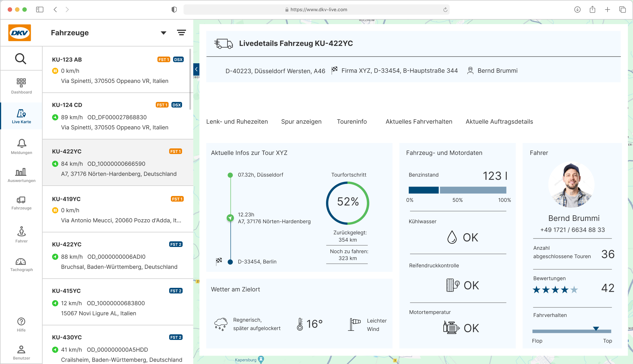Screen dimensions: 633x364
Task: Click the paused status icon of KU-123 AB
Action: 55,71
